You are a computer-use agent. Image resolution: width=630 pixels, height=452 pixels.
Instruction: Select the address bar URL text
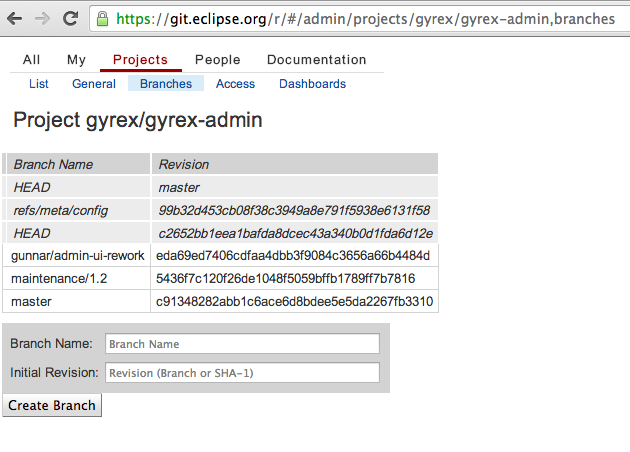[x=365, y=19]
